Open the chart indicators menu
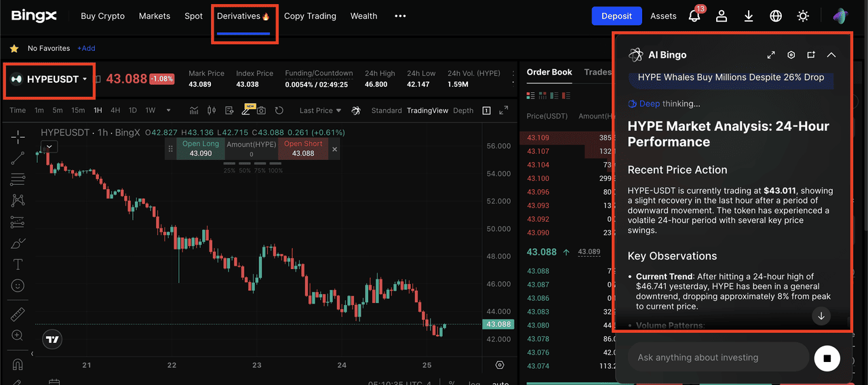The image size is (868, 385). [x=194, y=110]
